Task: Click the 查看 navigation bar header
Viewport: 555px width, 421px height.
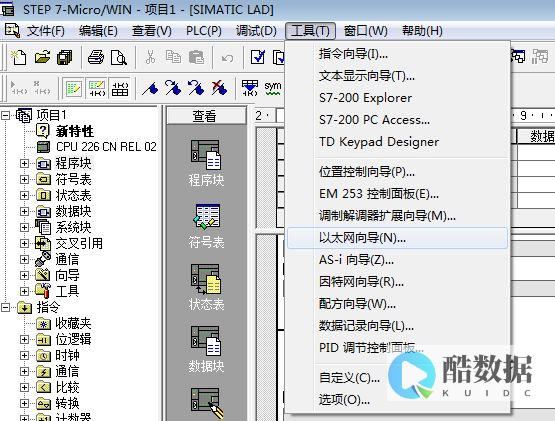Action: coord(206,116)
